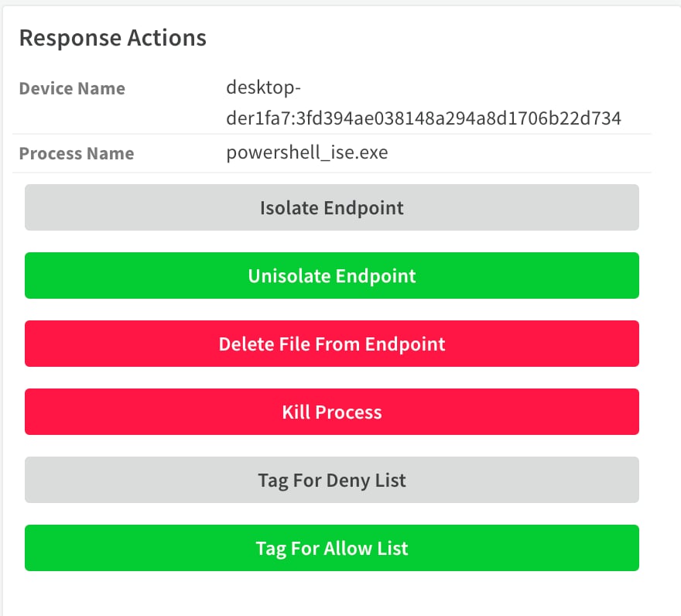Click the Isolate Endpoint button
The width and height of the screenshot is (681, 616).
332,207
